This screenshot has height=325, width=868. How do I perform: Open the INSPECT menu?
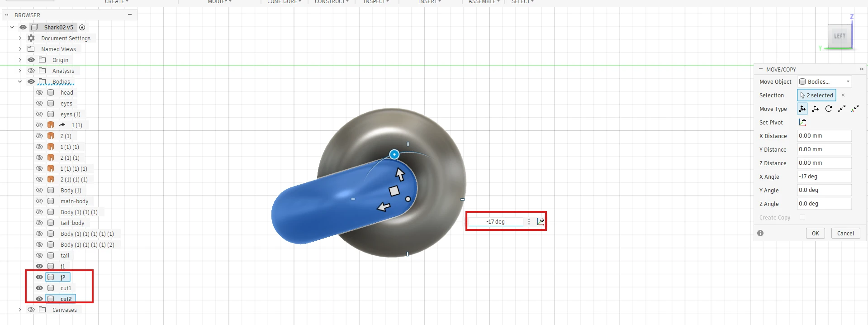coord(376,2)
